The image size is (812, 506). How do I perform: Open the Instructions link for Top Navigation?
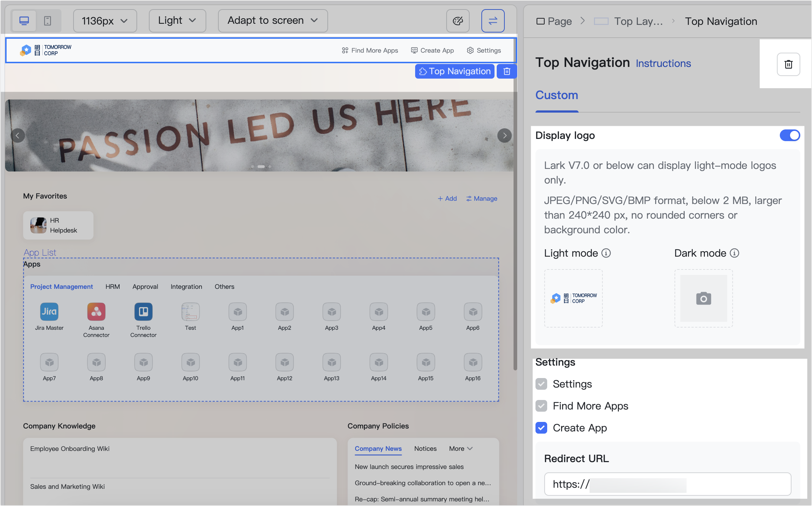click(663, 63)
